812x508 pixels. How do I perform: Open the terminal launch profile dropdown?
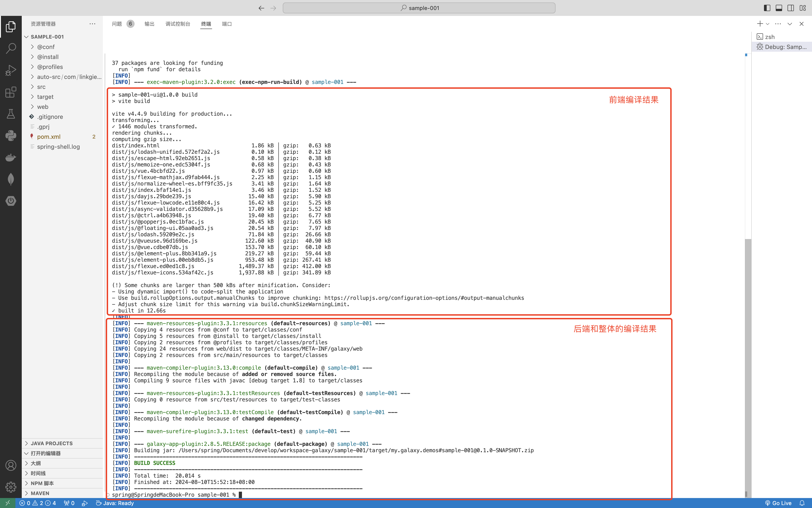click(767, 24)
